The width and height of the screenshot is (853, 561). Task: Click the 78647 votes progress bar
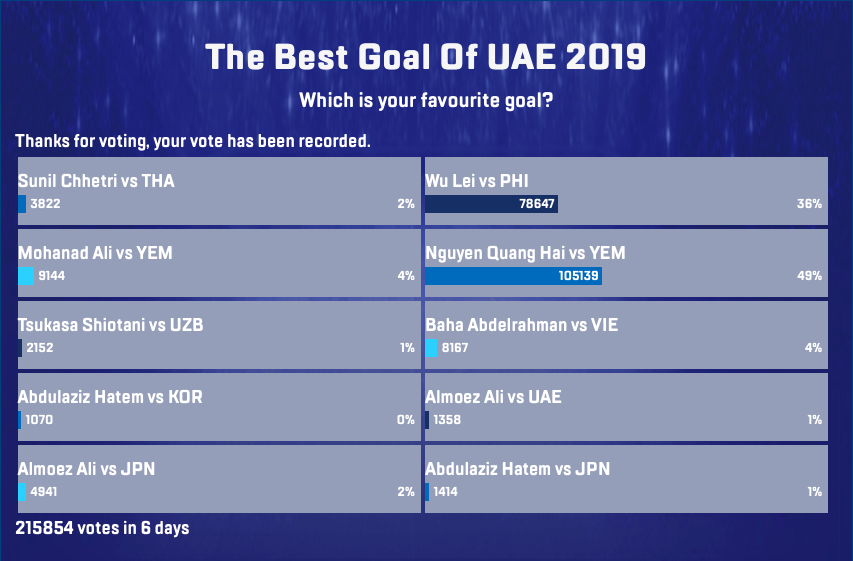[x=491, y=204]
